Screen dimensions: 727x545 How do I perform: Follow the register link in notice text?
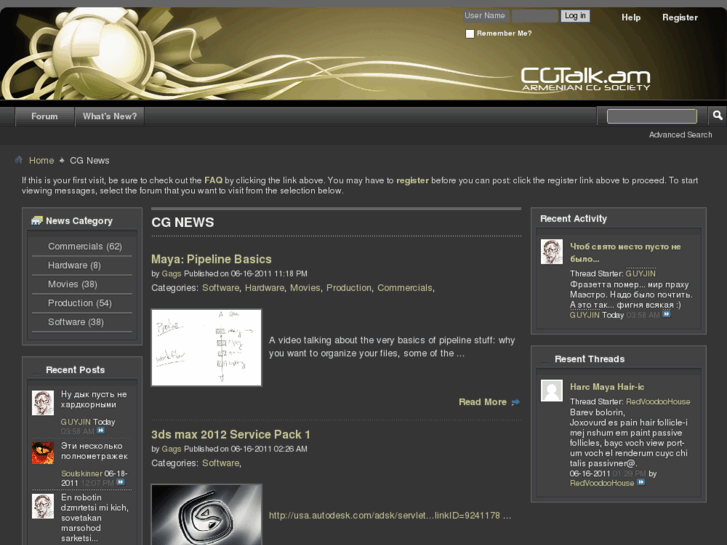tap(412, 180)
